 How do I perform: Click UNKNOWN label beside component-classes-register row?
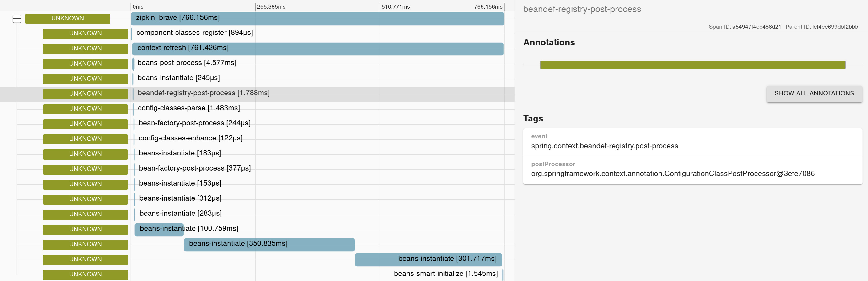(x=85, y=34)
